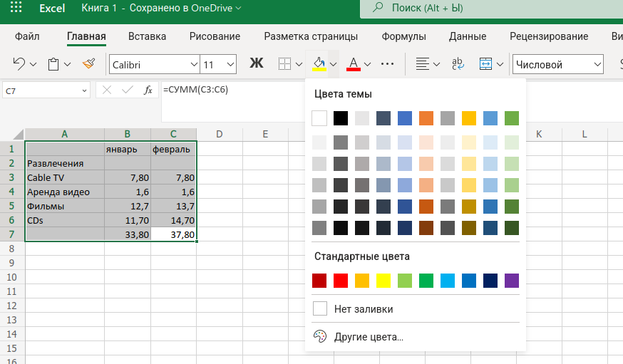Click the Undo arrow icon

click(19, 64)
